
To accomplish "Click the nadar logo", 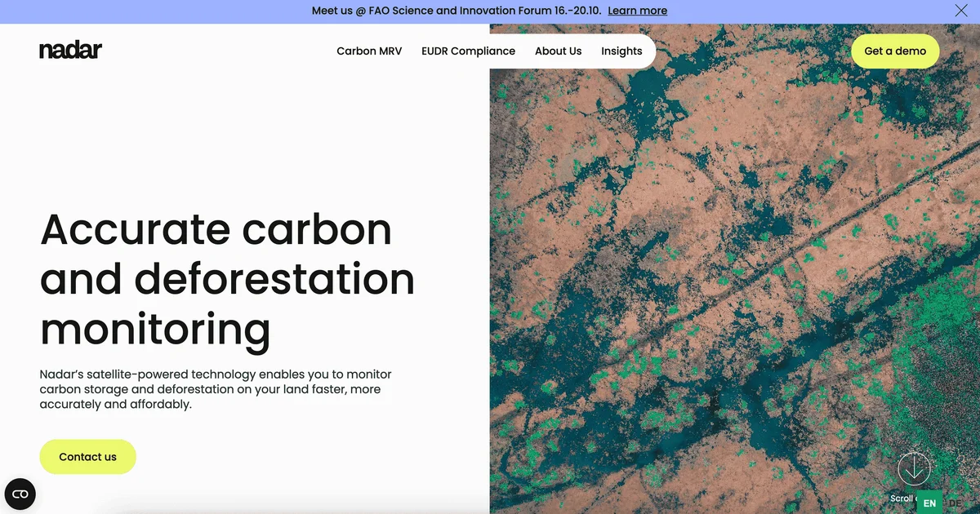I will pos(70,50).
